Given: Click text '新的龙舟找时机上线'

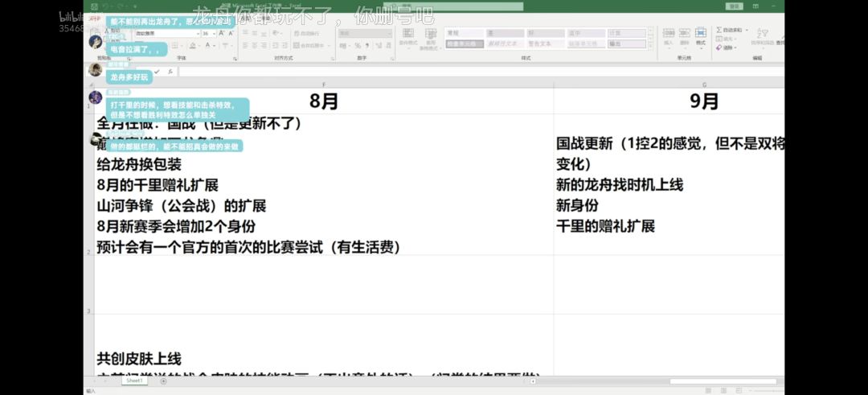Looking at the screenshot, I should click(x=620, y=185).
